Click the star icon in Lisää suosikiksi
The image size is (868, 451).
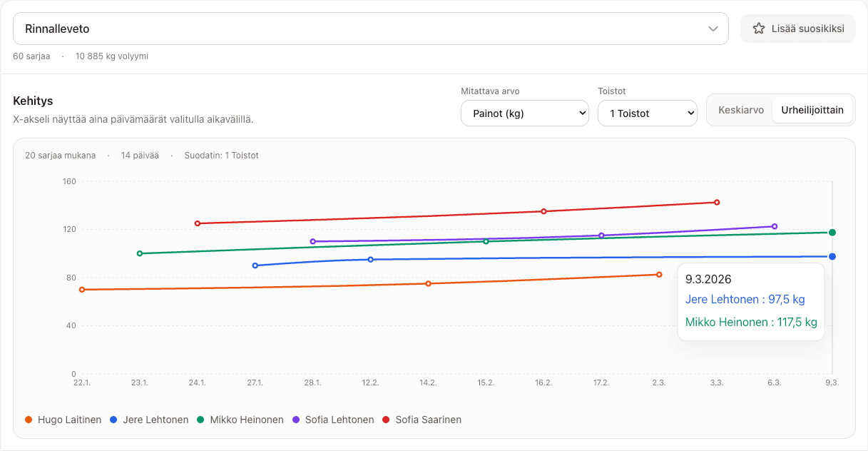[759, 29]
